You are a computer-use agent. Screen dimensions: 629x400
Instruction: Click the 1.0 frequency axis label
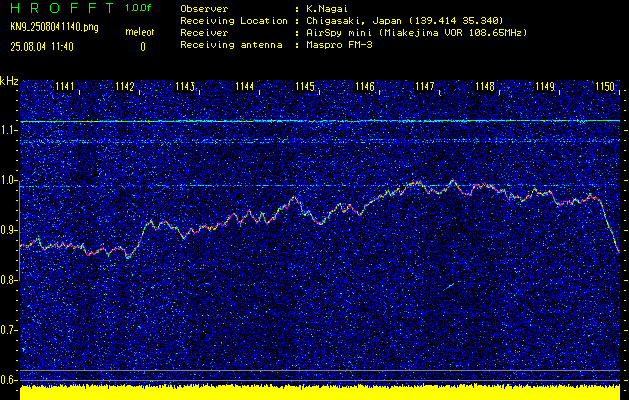point(7,181)
